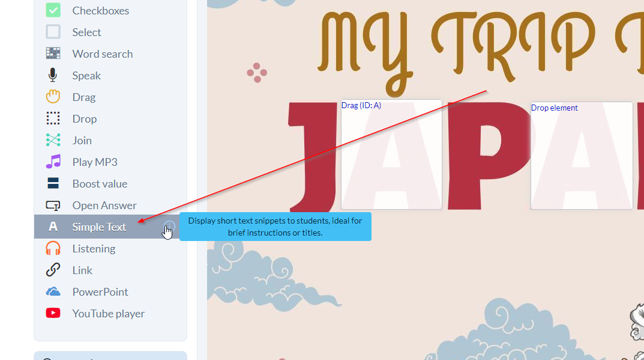This screenshot has width=644, height=360.
Task: Choose the Select element type
Action: tap(86, 32)
